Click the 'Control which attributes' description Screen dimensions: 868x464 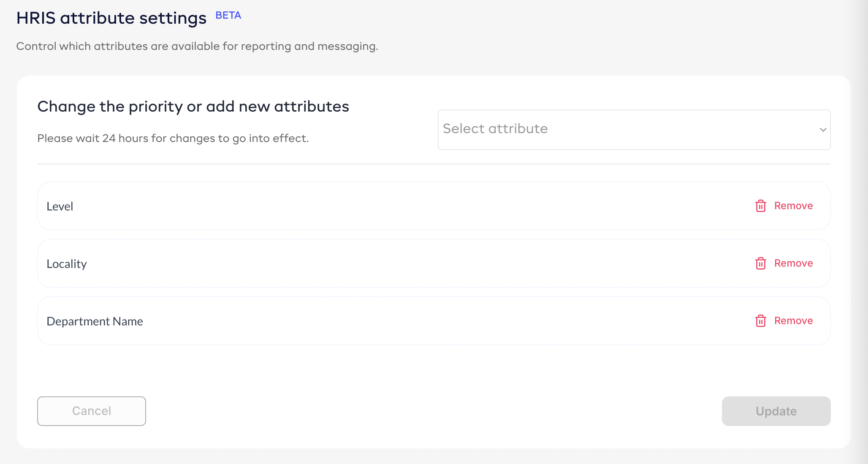(197, 46)
